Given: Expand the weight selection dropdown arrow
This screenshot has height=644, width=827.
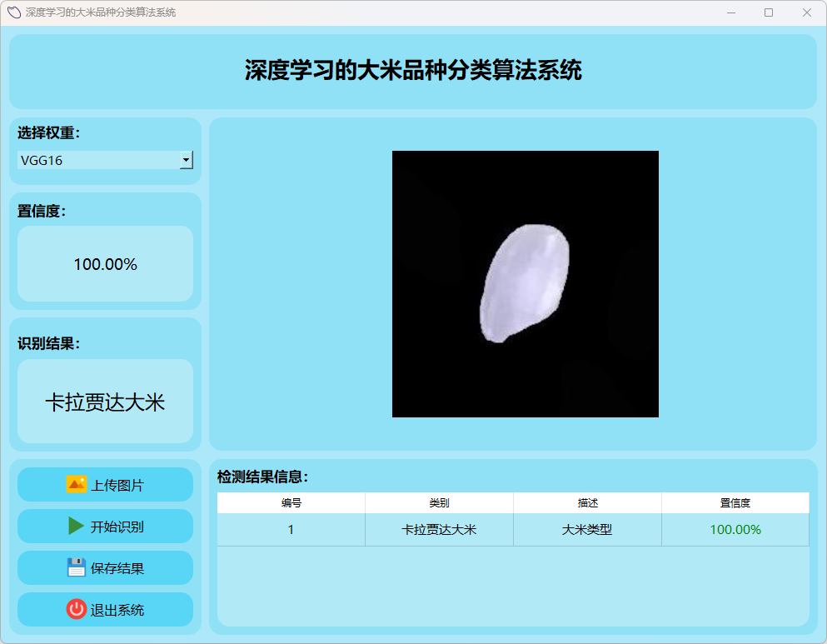Looking at the screenshot, I should click(x=187, y=160).
